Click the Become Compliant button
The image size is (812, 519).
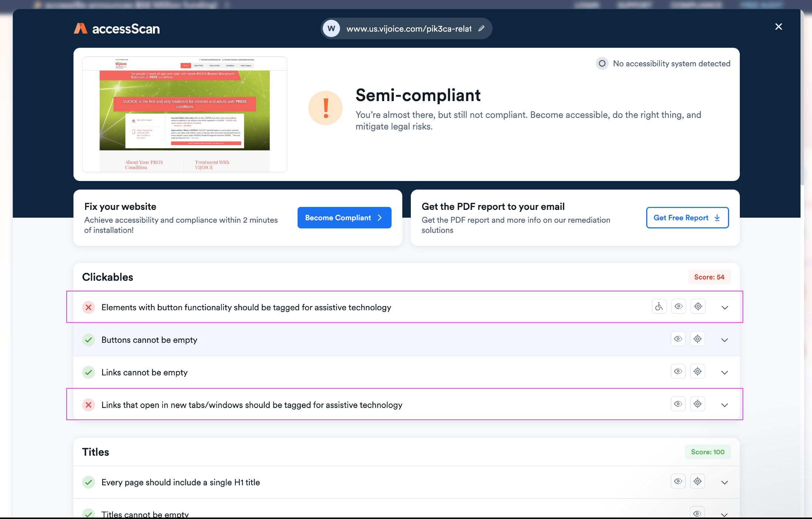coord(344,218)
